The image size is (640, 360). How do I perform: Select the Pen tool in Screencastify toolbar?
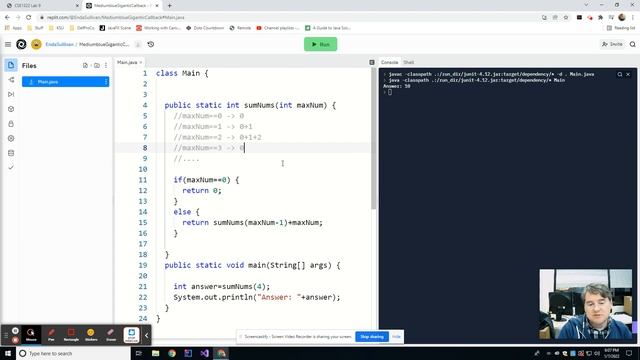coord(51,335)
